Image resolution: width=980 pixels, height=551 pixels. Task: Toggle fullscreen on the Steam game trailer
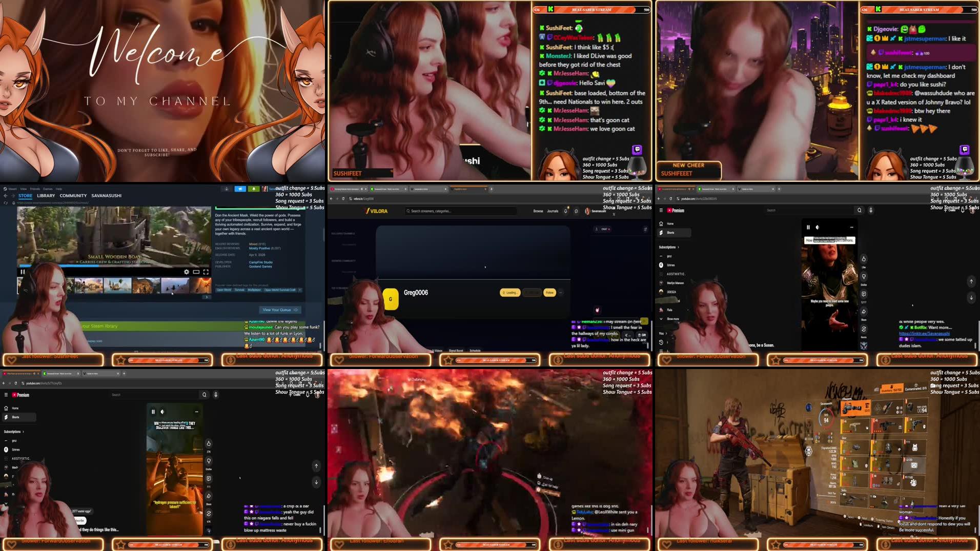pyautogui.click(x=205, y=272)
